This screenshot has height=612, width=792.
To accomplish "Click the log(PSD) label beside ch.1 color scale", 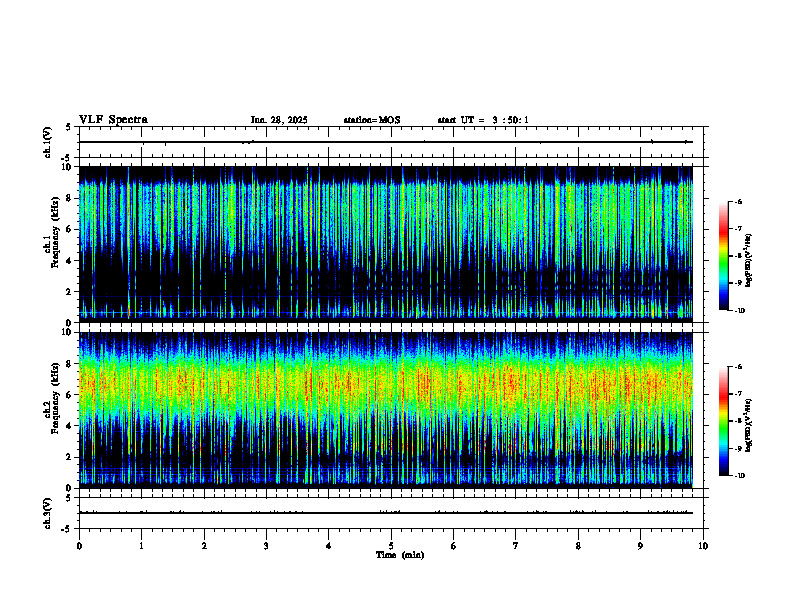I will tap(749, 261).
